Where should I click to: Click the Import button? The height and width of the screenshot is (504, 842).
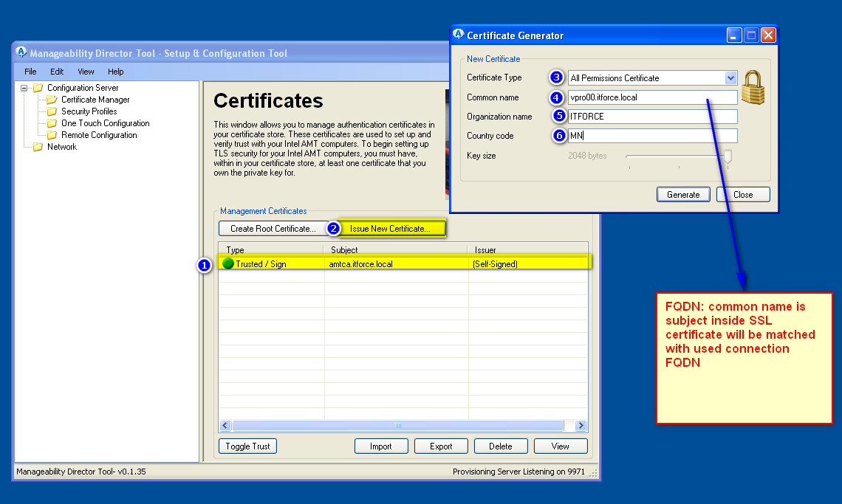point(380,446)
